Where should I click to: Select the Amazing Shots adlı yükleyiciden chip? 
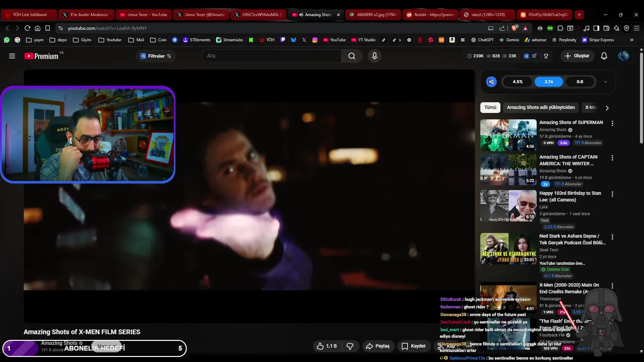pyautogui.click(x=540, y=107)
